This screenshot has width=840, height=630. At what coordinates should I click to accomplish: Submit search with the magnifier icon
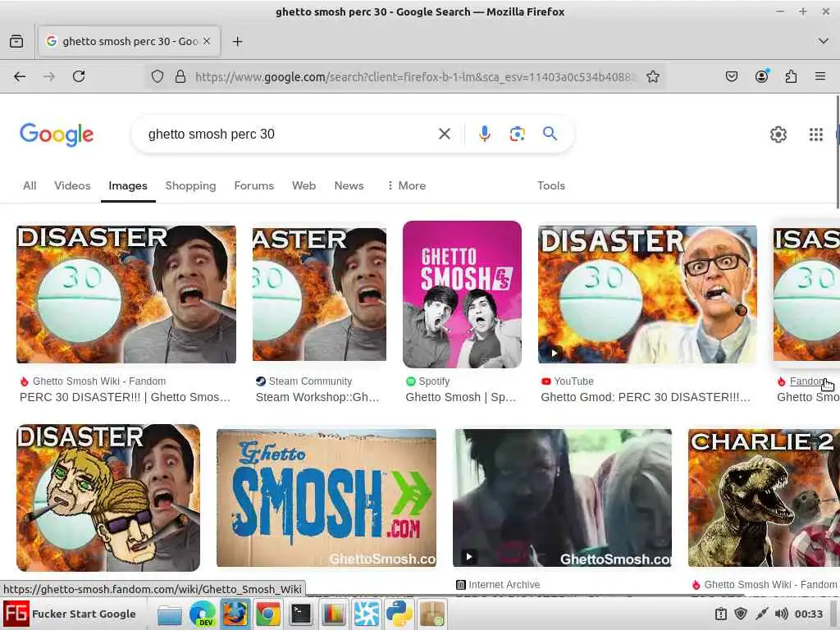click(x=550, y=134)
